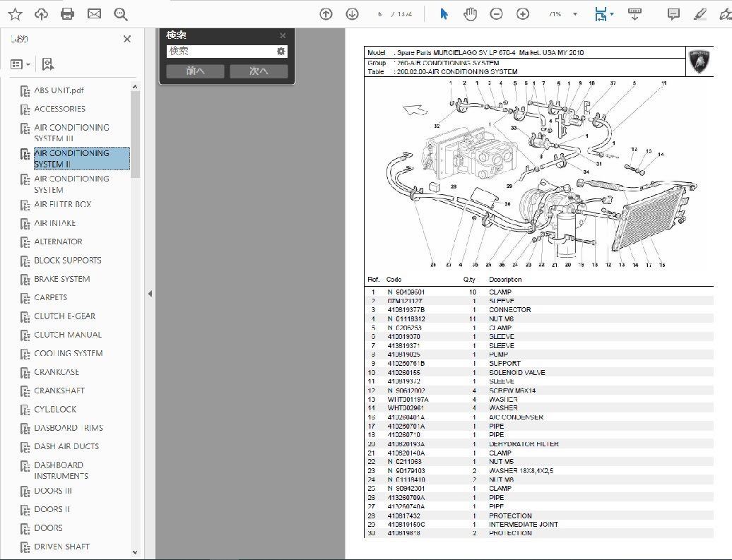
Task: Open the CRANKCASE bookmark
Action: point(57,372)
